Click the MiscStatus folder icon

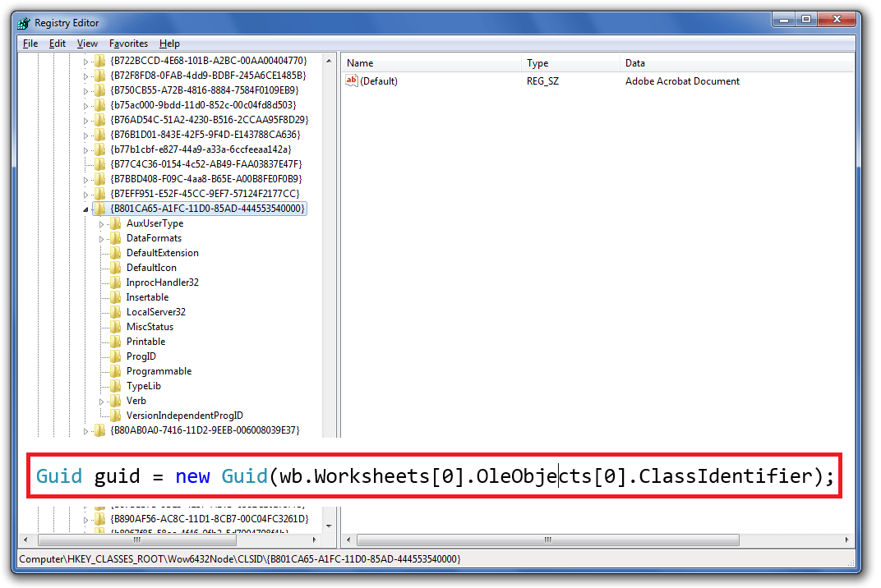pyautogui.click(x=115, y=326)
